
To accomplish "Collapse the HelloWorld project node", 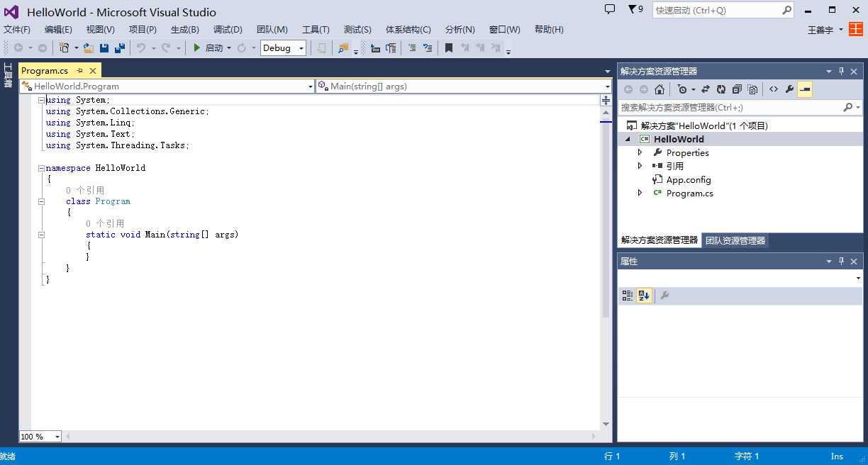I will point(627,140).
